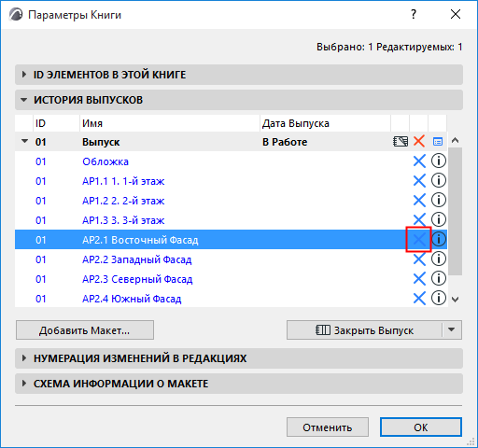Click the help question mark in the title bar
Screen dimensions: 478x448
point(414,14)
